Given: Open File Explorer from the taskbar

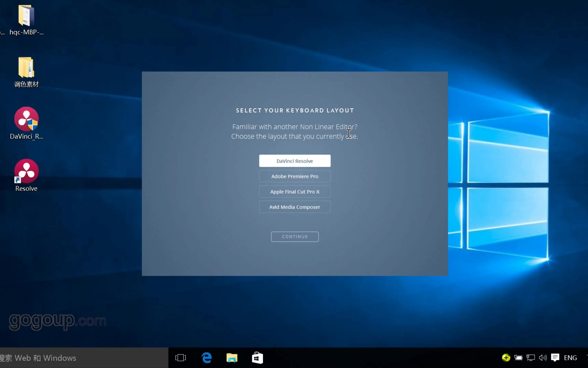Looking at the screenshot, I should 232,358.
